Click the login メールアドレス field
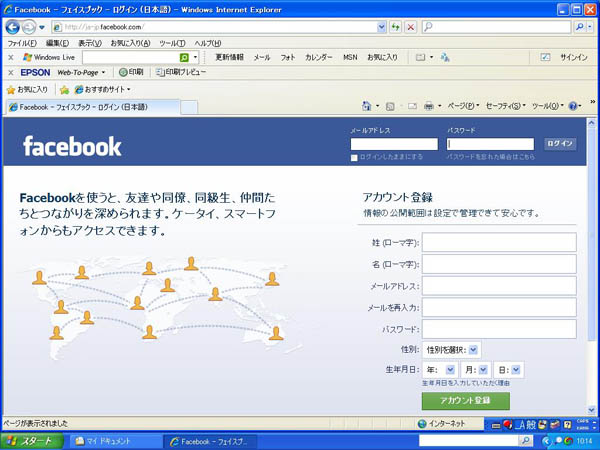 394,144
